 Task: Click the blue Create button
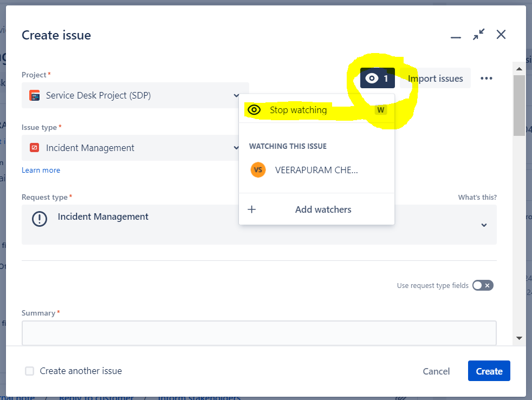tap(489, 371)
